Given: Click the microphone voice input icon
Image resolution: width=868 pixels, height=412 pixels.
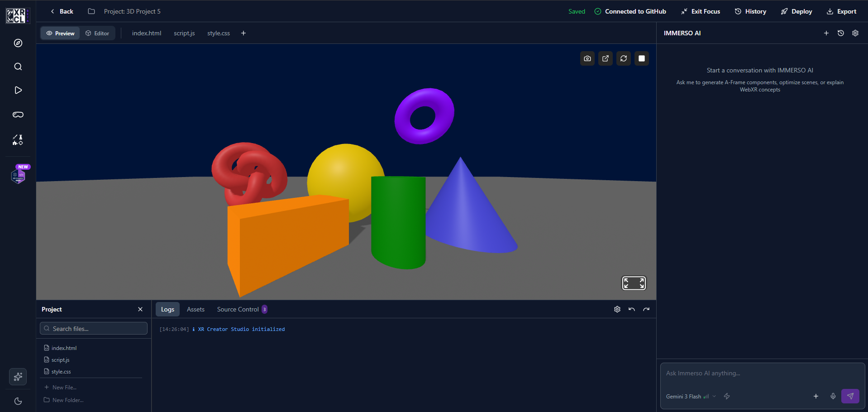Looking at the screenshot, I should coord(833,396).
